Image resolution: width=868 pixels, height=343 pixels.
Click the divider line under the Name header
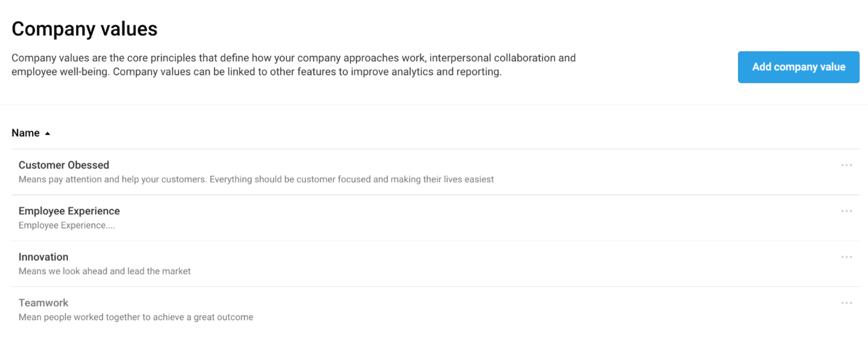tap(435, 149)
